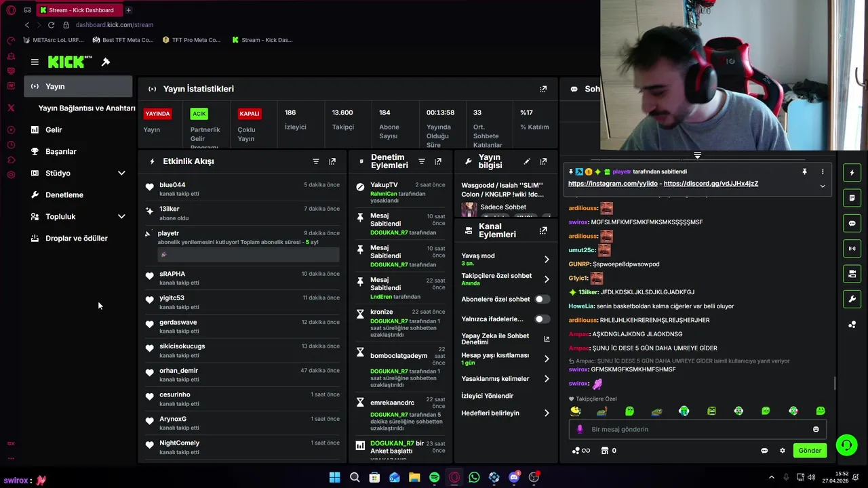Expand the Stüdyo sidebar section
The height and width of the screenshot is (488, 868).
[121, 173]
